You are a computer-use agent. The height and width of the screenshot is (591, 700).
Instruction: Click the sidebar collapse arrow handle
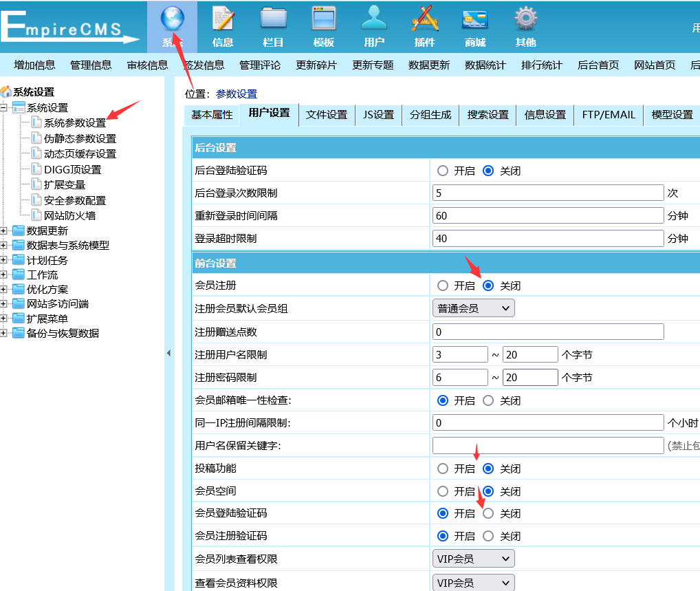[168, 353]
